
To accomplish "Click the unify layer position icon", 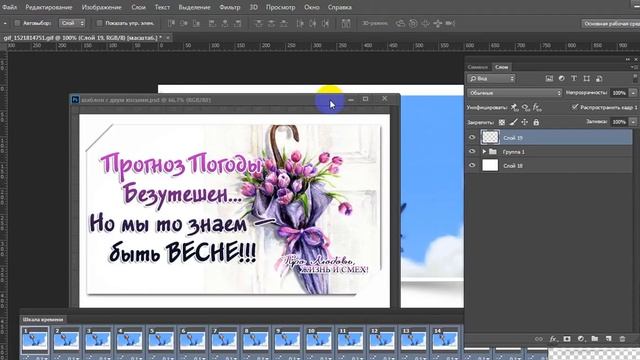I will pos(515,107).
